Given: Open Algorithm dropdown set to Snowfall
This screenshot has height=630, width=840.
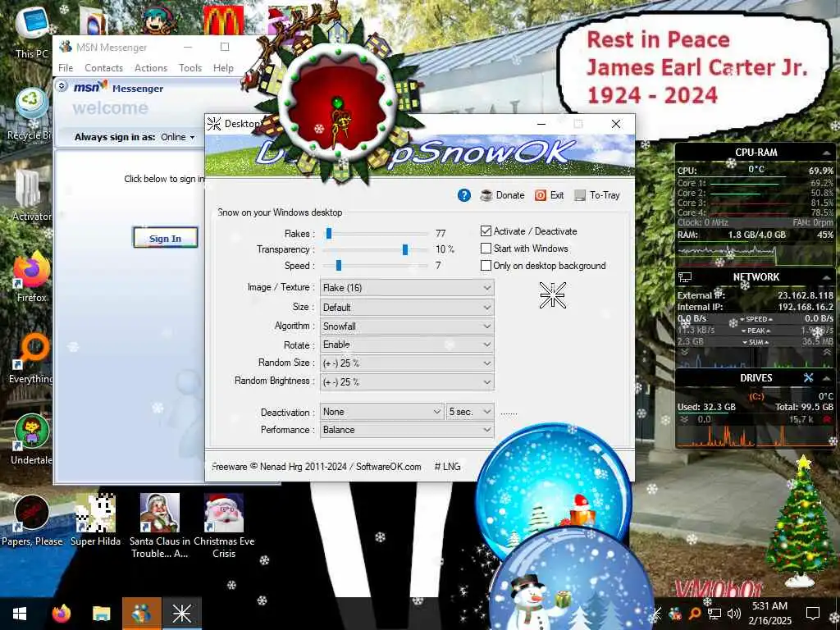Looking at the screenshot, I should [407, 326].
